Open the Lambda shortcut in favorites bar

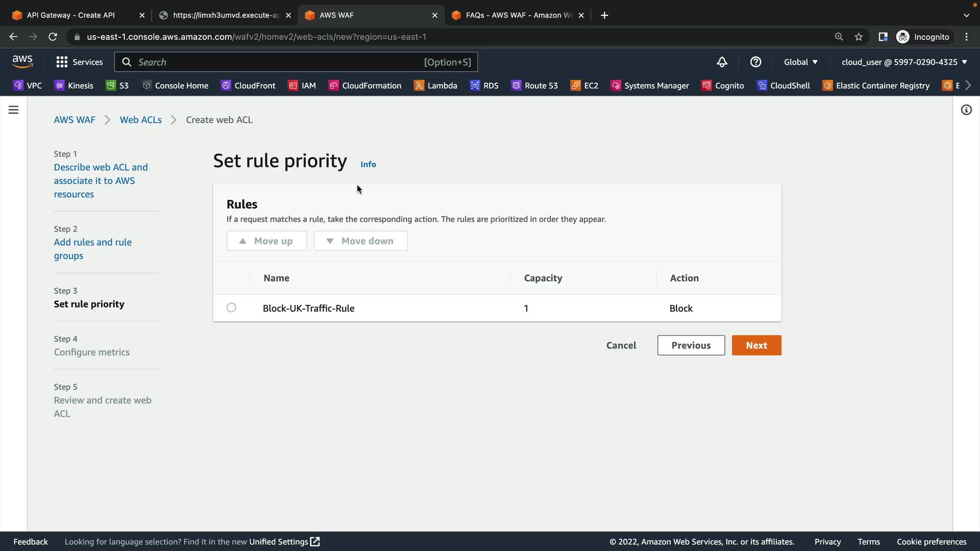tap(435, 85)
